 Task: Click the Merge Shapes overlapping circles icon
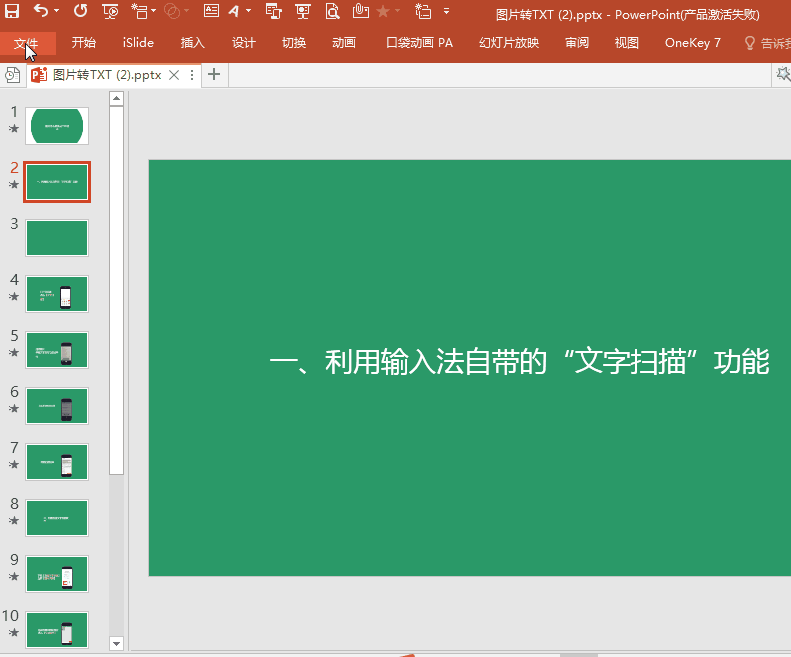click(x=173, y=11)
